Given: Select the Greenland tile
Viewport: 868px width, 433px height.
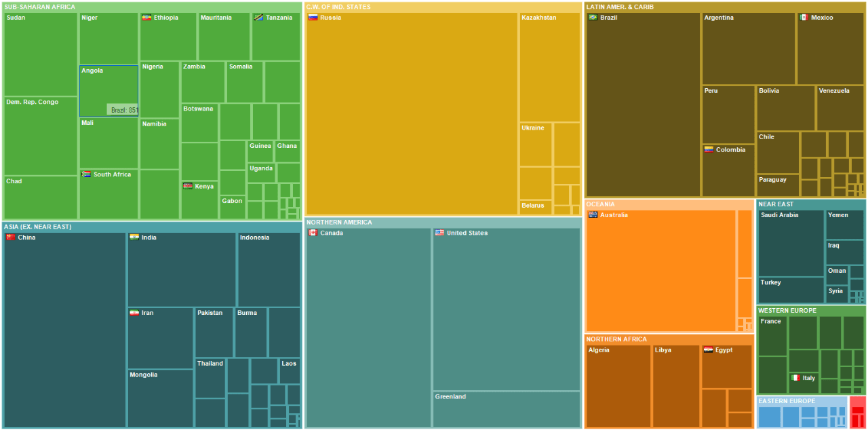Looking at the screenshot, I should click(x=507, y=409).
